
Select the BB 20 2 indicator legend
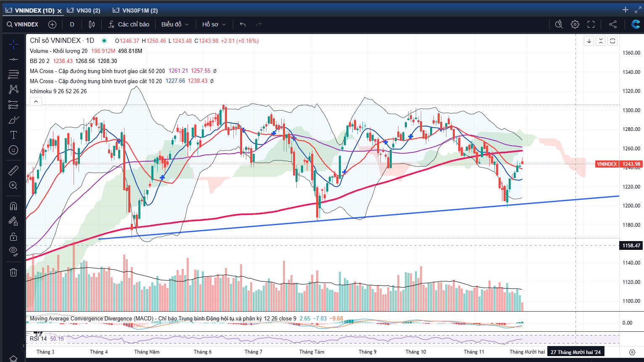click(40, 61)
